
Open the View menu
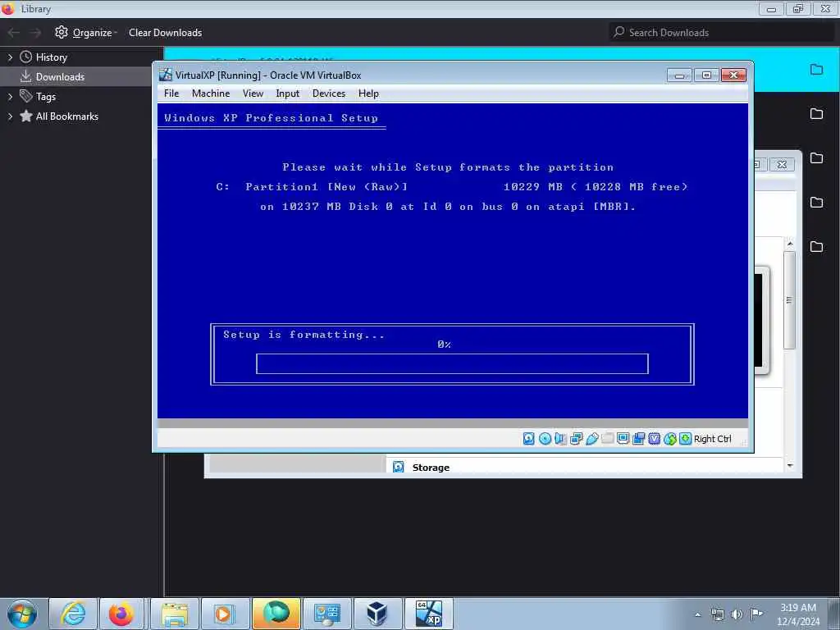(x=253, y=94)
